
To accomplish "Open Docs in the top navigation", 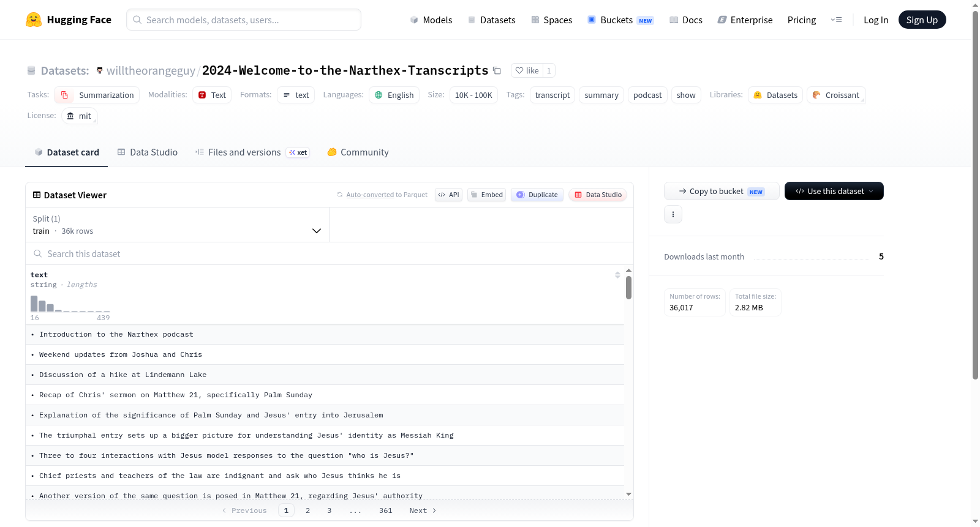I will [x=686, y=20].
